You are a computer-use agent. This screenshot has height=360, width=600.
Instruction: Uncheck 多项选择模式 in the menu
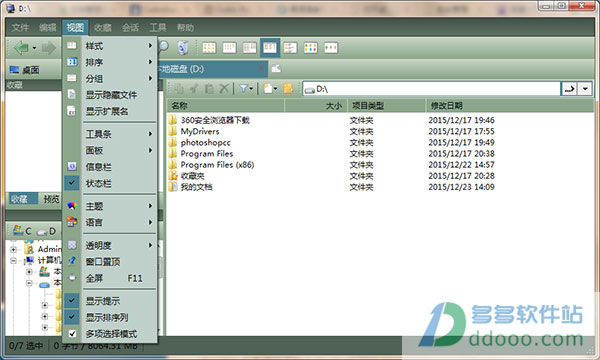tap(111, 334)
